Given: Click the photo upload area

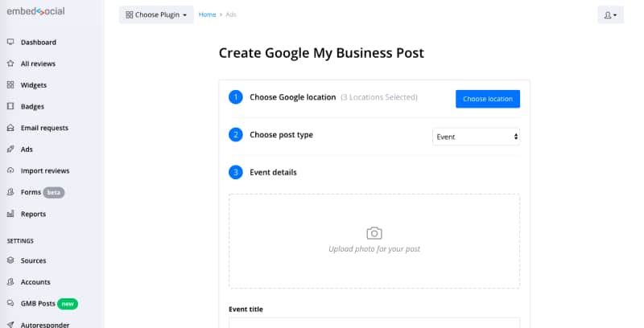Looking at the screenshot, I should [374, 241].
